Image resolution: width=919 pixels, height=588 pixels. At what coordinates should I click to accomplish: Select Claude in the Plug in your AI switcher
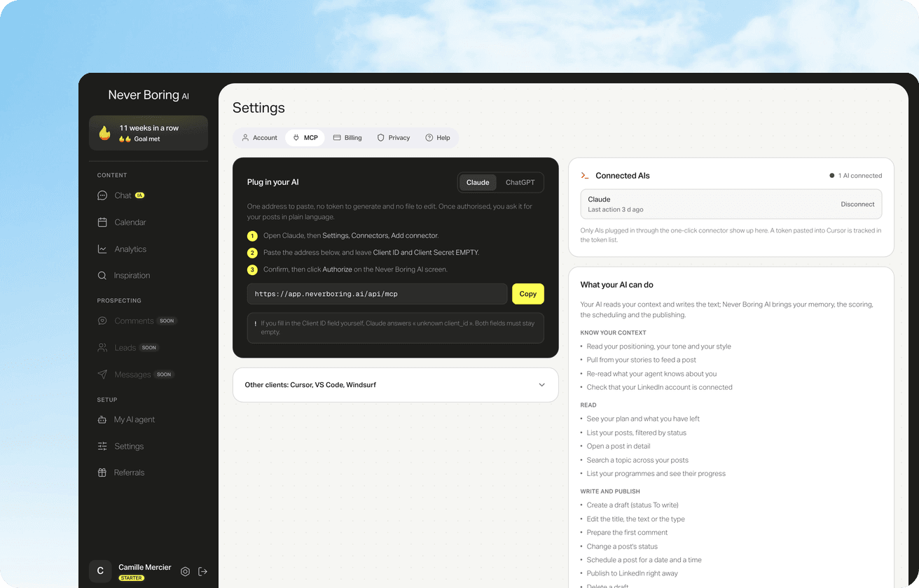tap(478, 183)
